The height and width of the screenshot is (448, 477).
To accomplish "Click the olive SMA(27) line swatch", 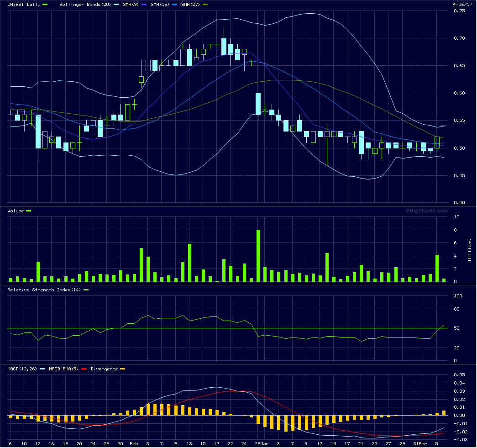I will pyautogui.click(x=205, y=4).
